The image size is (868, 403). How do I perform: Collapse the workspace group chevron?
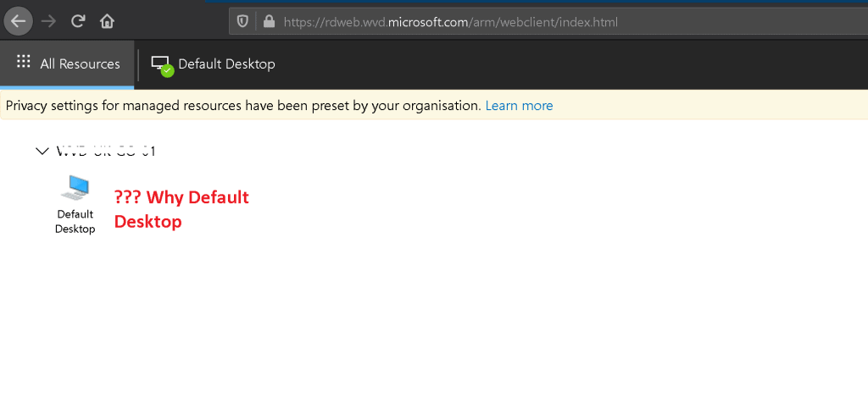[42, 151]
